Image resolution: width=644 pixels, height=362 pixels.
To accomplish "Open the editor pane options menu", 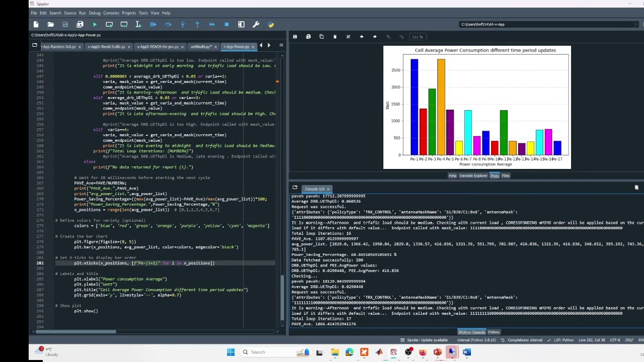I will click(281, 46).
